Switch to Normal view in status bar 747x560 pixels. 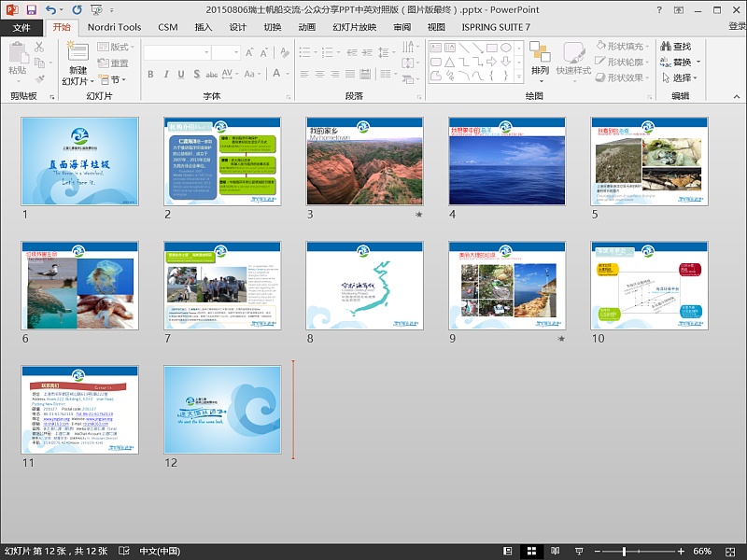(508, 551)
